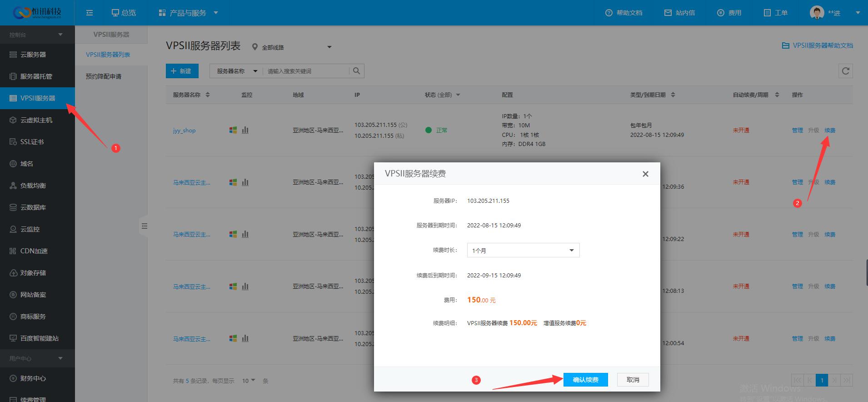Open monitoring chart icon for jyy_shop server
Screen dimensions: 868x402
pos(245,130)
